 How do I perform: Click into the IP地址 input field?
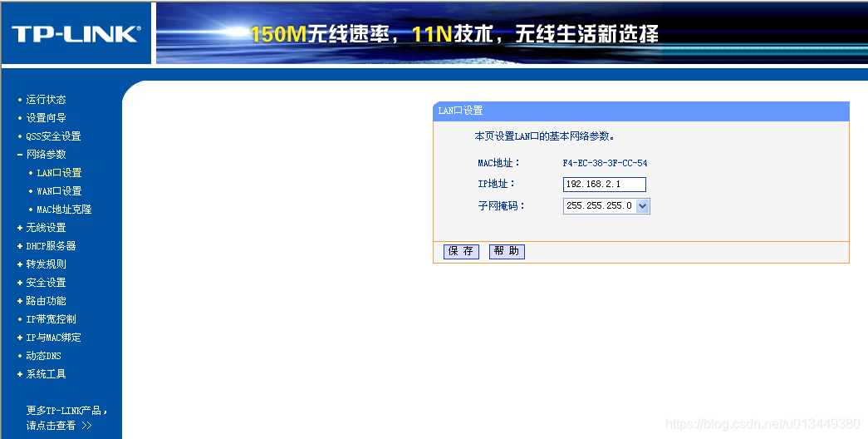coord(605,185)
